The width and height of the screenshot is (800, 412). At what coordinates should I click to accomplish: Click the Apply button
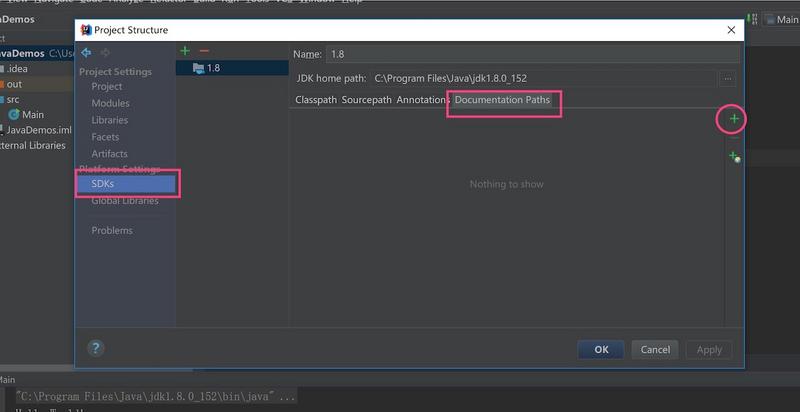tap(709, 350)
